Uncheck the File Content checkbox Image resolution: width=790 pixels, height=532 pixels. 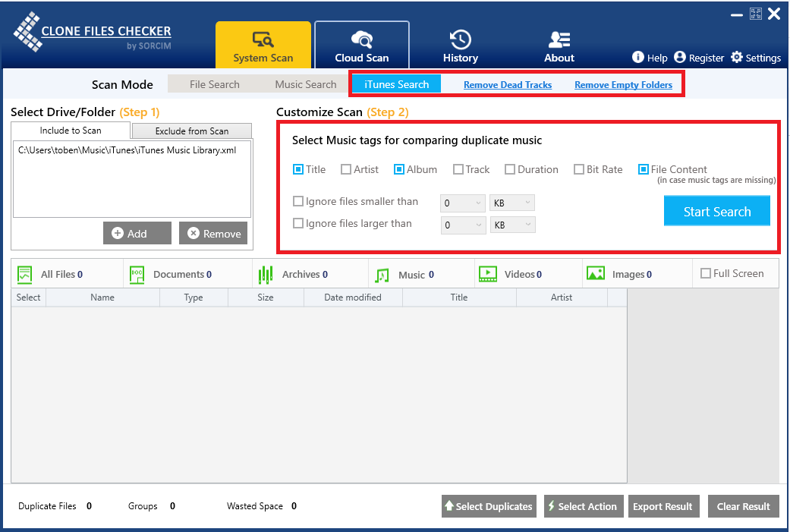[644, 169]
